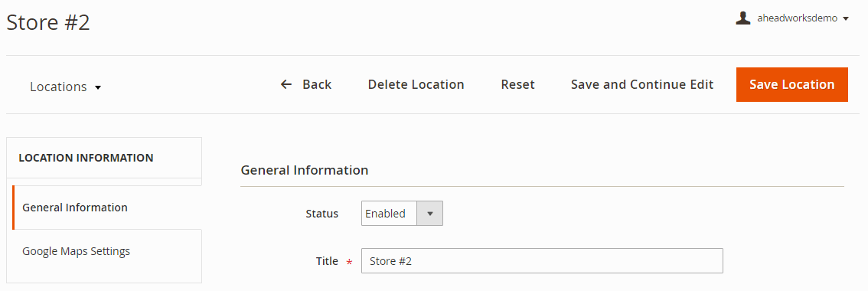Viewport: 868px width, 291px height.
Task: Click the Delete Location button
Action: click(x=416, y=84)
